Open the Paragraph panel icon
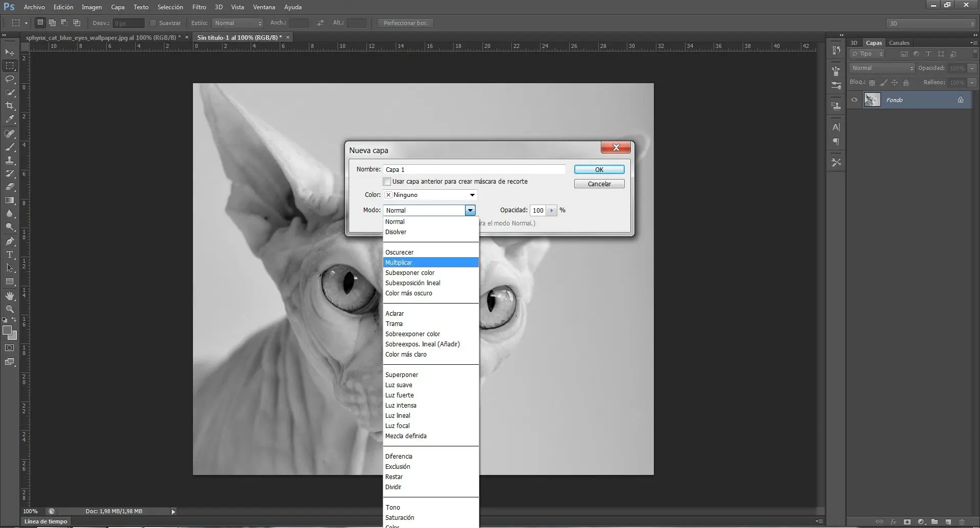Image resolution: width=980 pixels, height=528 pixels. (x=836, y=141)
